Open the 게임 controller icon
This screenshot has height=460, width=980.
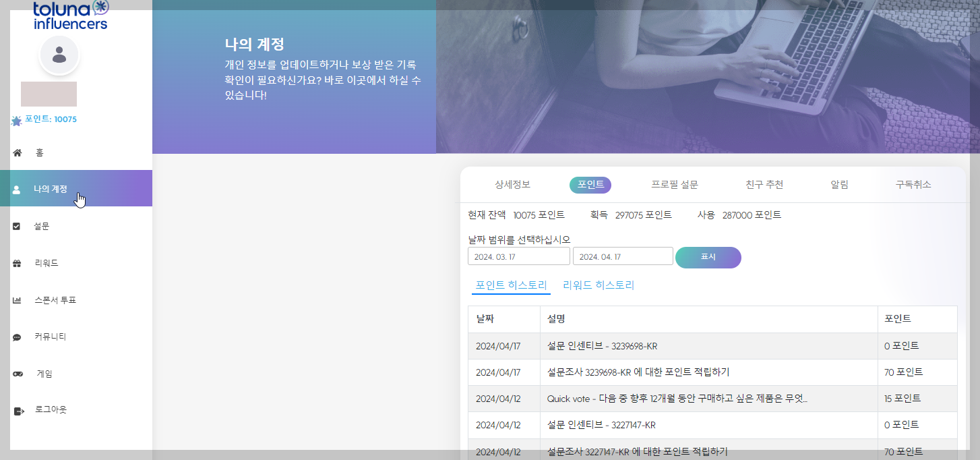coord(17,373)
